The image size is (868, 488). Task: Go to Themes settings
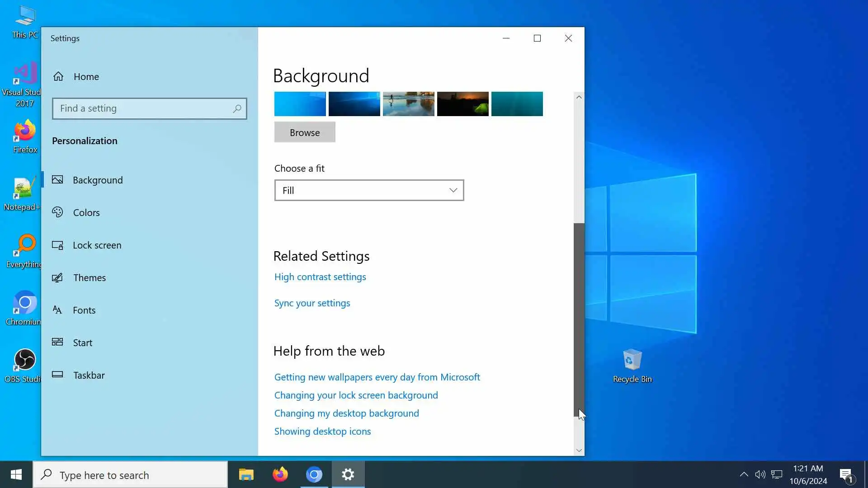click(x=89, y=277)
